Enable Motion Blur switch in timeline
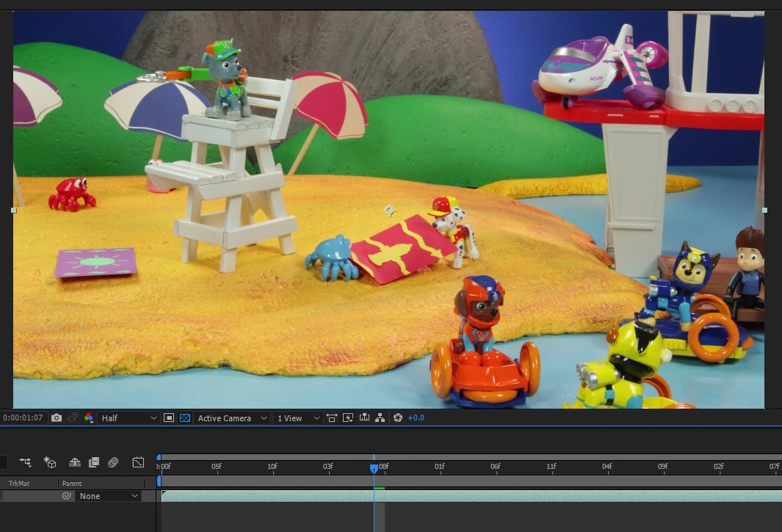782x532 pixels. 113,462
